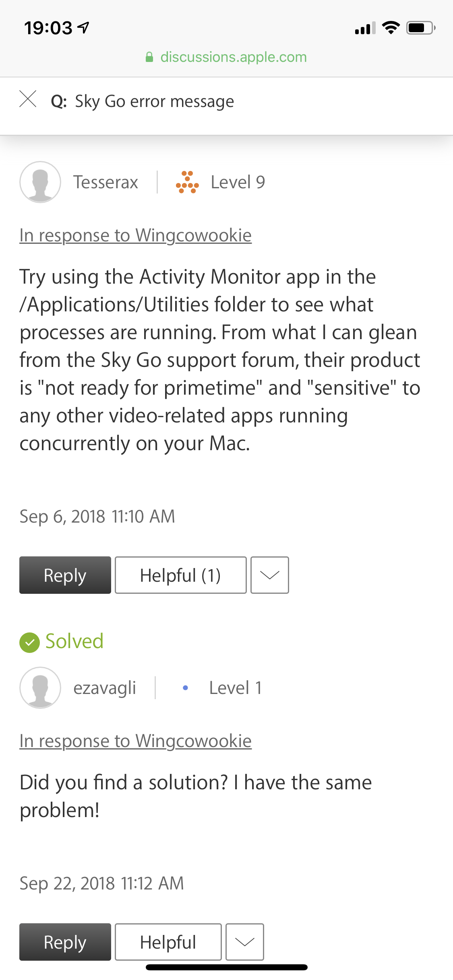Open 'In response to Wingcowookie' link under ezavagli
This screenshot has height=980, width=453.
pyautogui.click(x=135, y=741)
